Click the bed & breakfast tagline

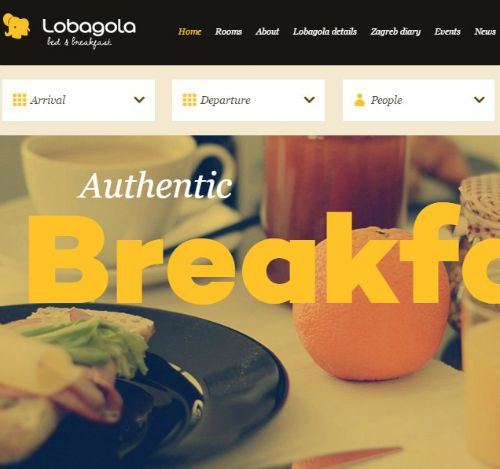click(x=79, y=43)
